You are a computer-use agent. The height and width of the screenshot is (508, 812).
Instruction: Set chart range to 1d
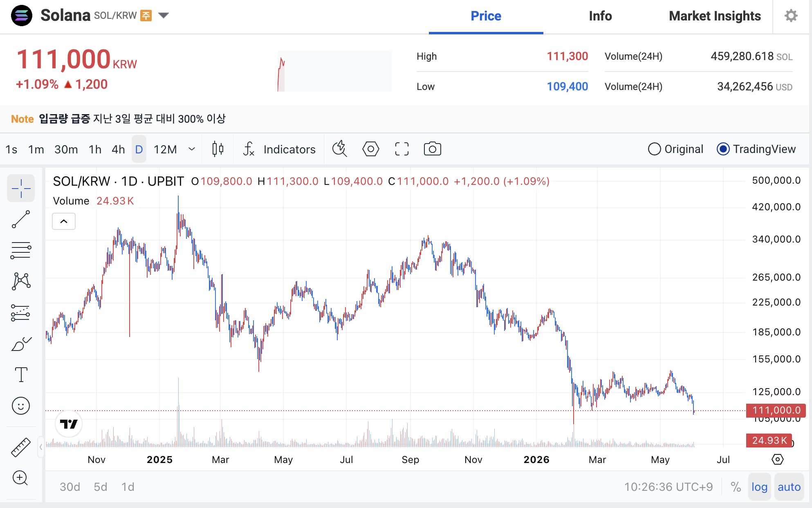click(128, 487)
